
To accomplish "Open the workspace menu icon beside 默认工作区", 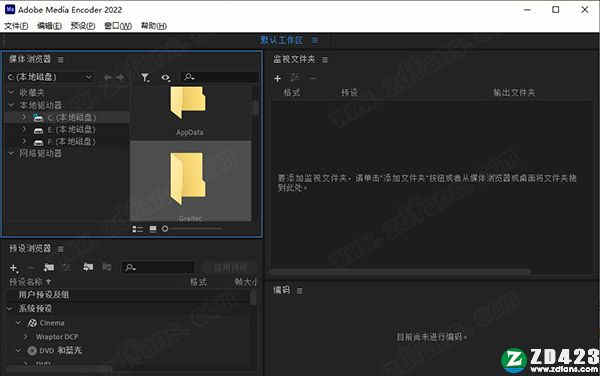I will (315, 40).
